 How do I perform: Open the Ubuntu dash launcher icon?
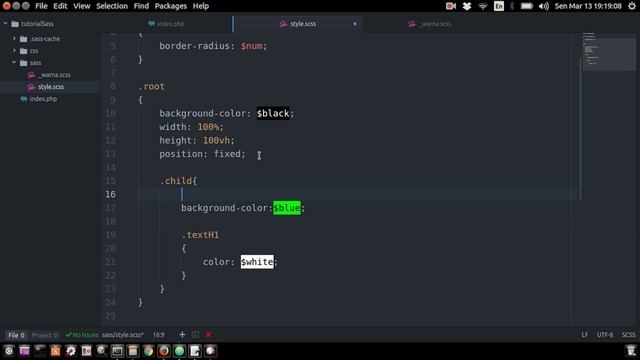coord(9,351)
